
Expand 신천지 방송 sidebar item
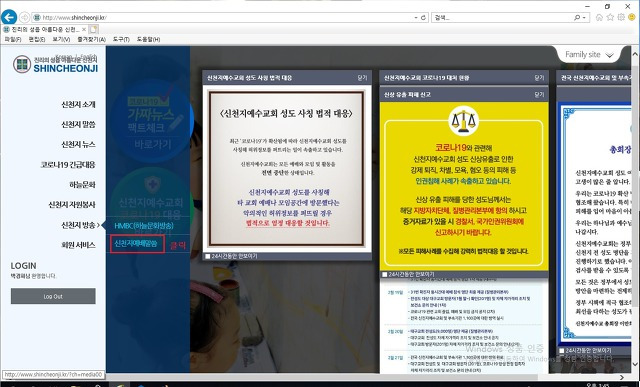coord(80,225)
